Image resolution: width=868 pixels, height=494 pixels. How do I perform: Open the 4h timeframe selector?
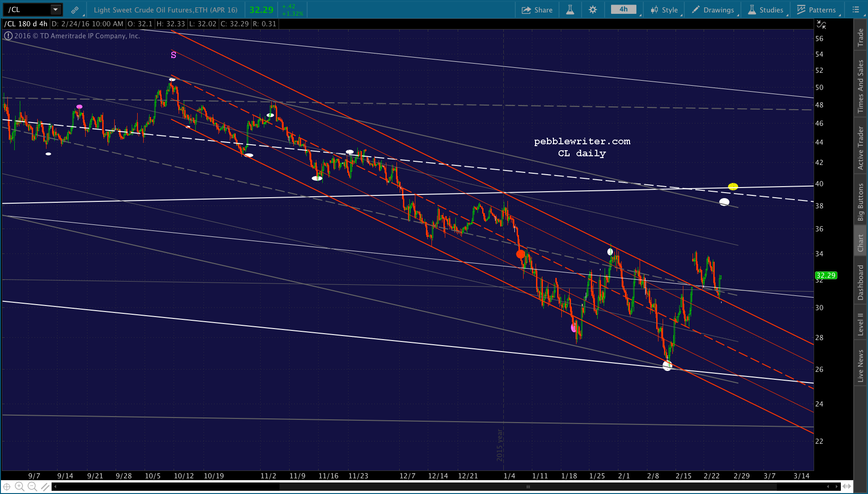[x=623, y=9]
